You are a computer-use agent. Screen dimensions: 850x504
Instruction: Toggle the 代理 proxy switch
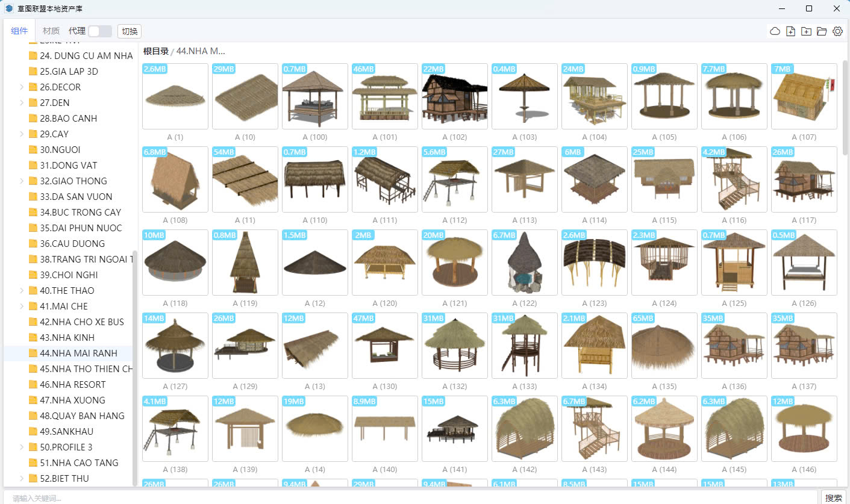coord(99,31)
